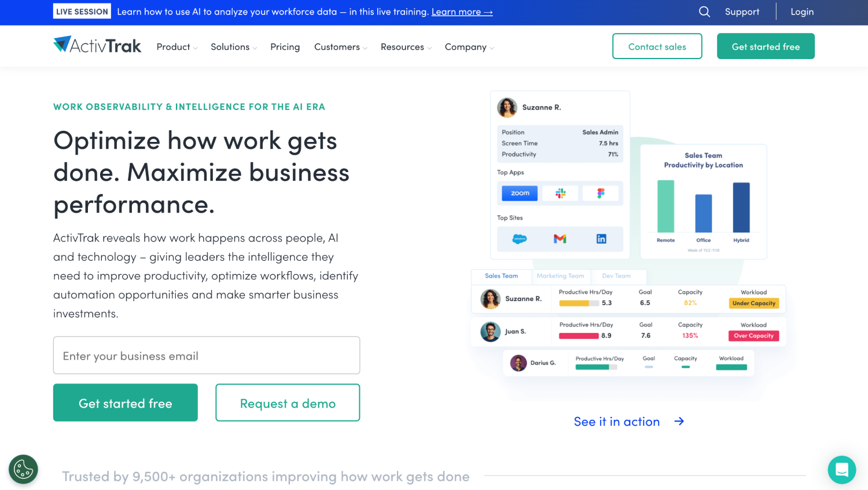Click the Request a demo button
This screenshot has width=868, height=490.
288,403
